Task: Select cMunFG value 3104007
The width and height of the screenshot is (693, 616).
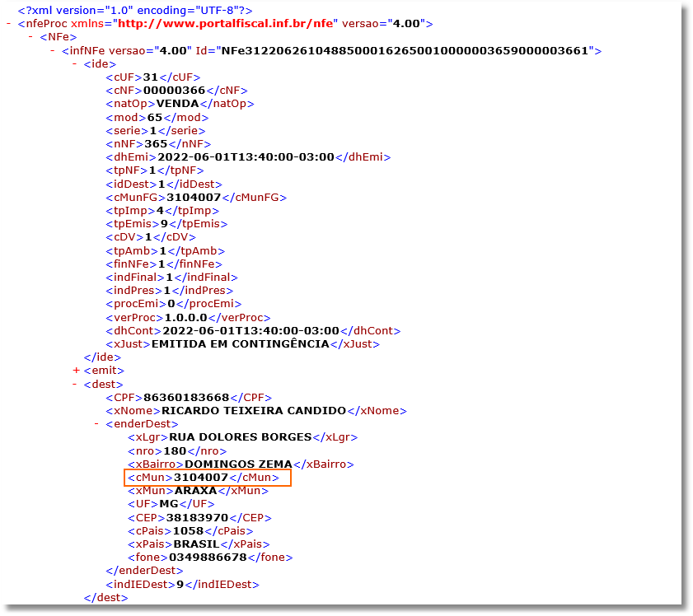Action: (194, 198)
